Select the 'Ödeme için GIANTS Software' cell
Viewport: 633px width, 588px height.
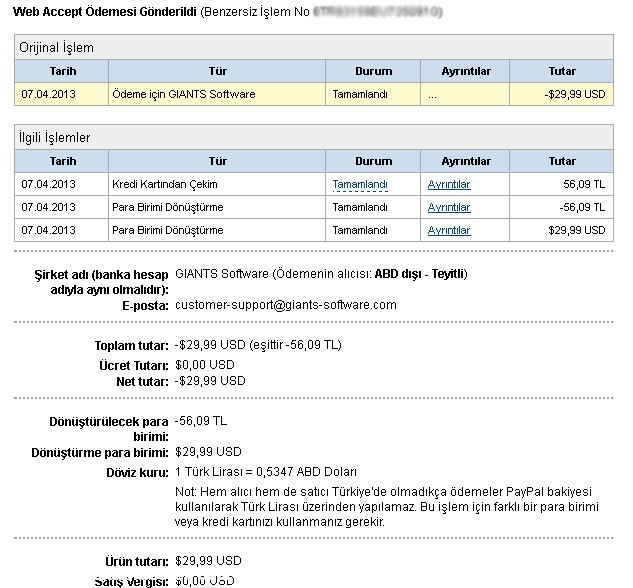click(x=184, y=94)
